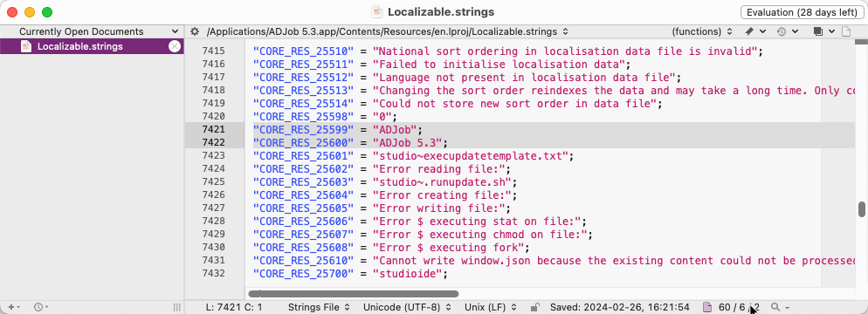The height and width of the screenshot is (314, 868).
Task: Click the key "CORE_RES_25510"
Action: click(303, 52)
